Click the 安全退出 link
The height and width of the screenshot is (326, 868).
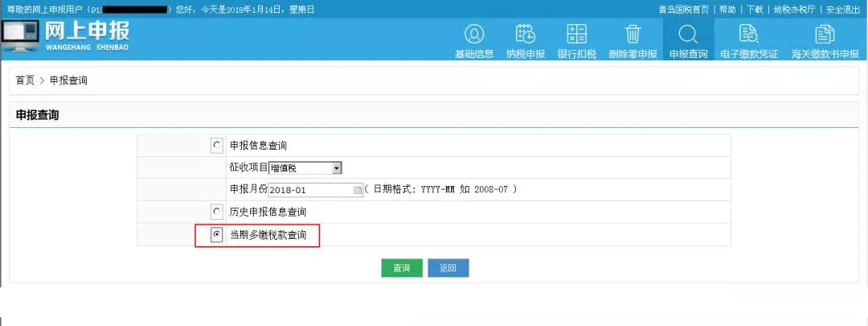843,10
